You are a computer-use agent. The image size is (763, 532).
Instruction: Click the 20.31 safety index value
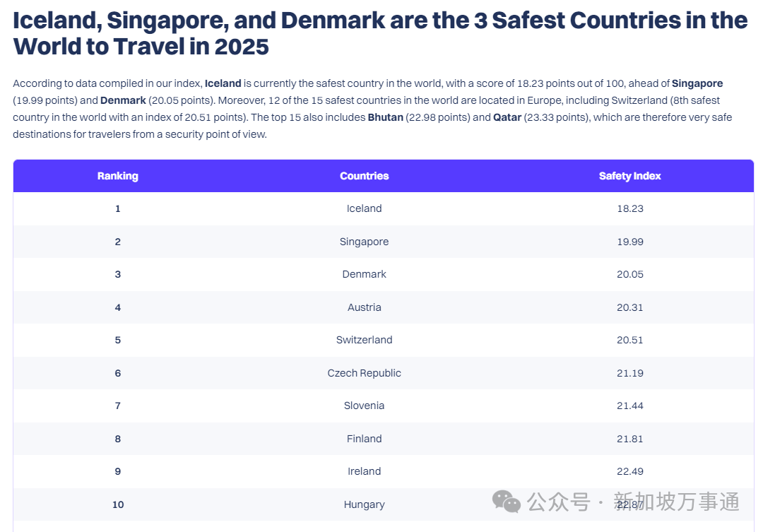pos(629,307)
